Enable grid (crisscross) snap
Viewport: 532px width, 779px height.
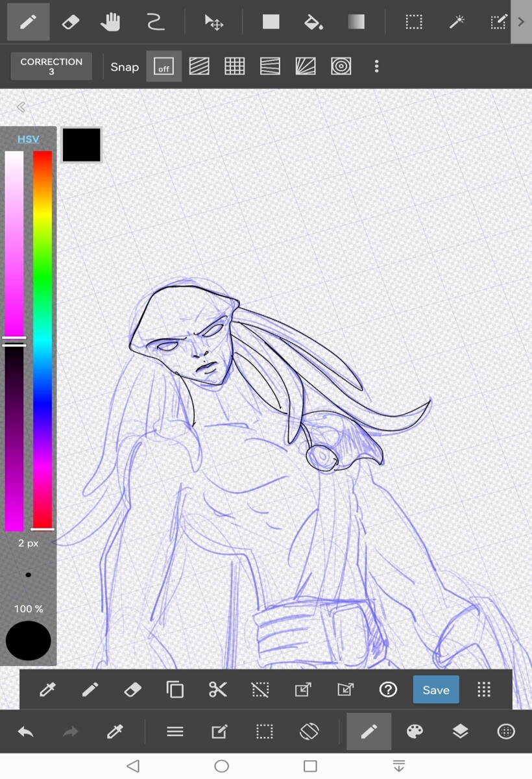pyautogui.click(x=234, y=66)
